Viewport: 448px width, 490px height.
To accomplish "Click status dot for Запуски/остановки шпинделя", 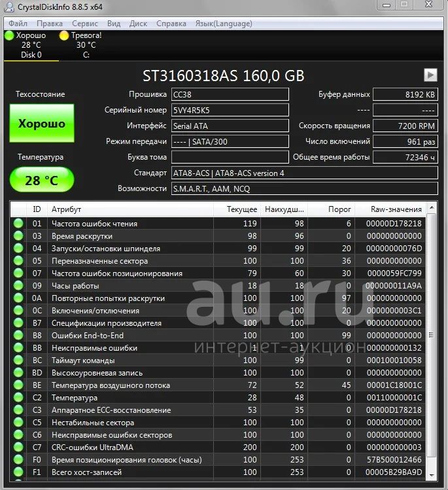I will [x=18, y=248].
